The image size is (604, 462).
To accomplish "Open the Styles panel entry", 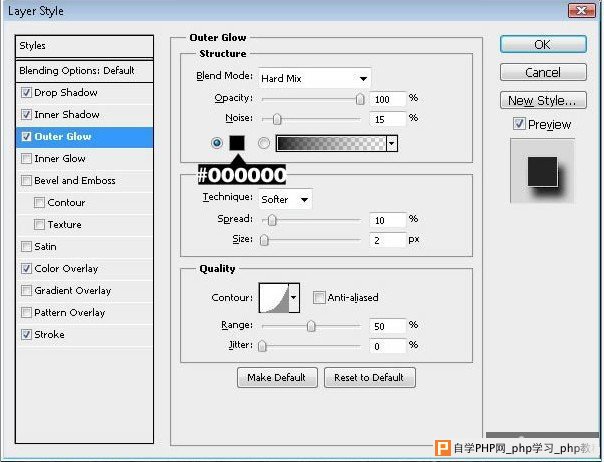I will click(84, 46).
